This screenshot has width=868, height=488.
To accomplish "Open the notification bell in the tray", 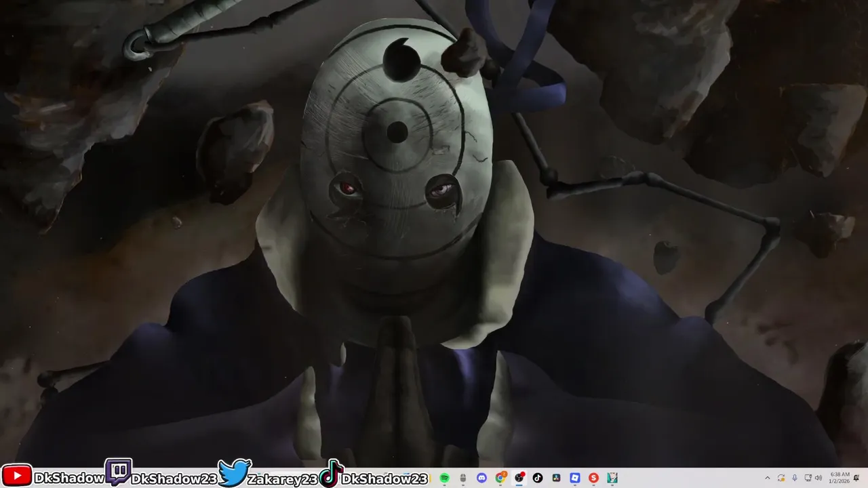I will [856, 478].
